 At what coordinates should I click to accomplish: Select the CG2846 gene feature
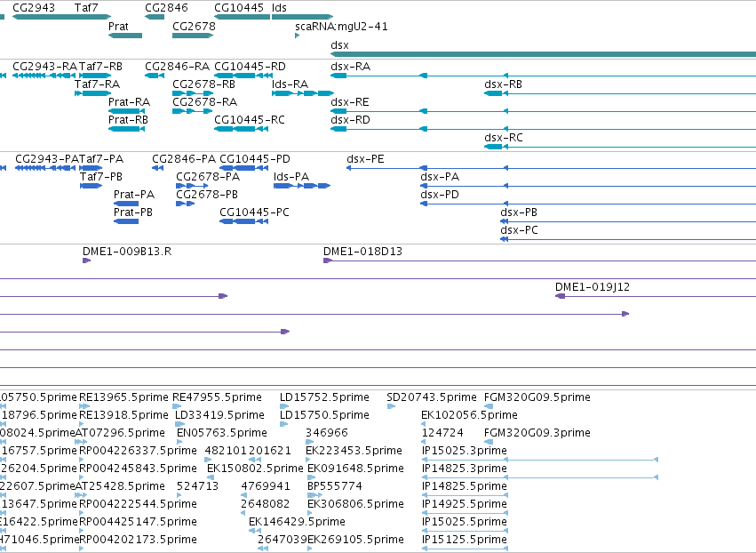click(155, 17)
